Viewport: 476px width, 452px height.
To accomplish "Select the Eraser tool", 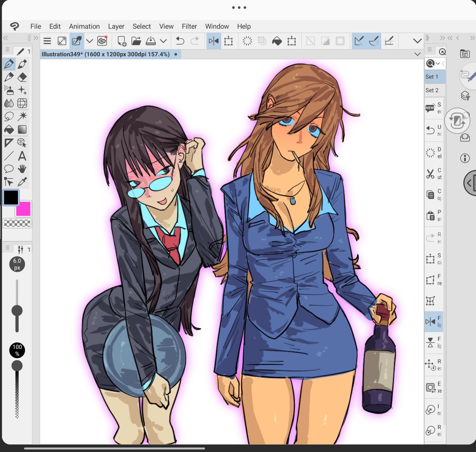I will 22,77.
